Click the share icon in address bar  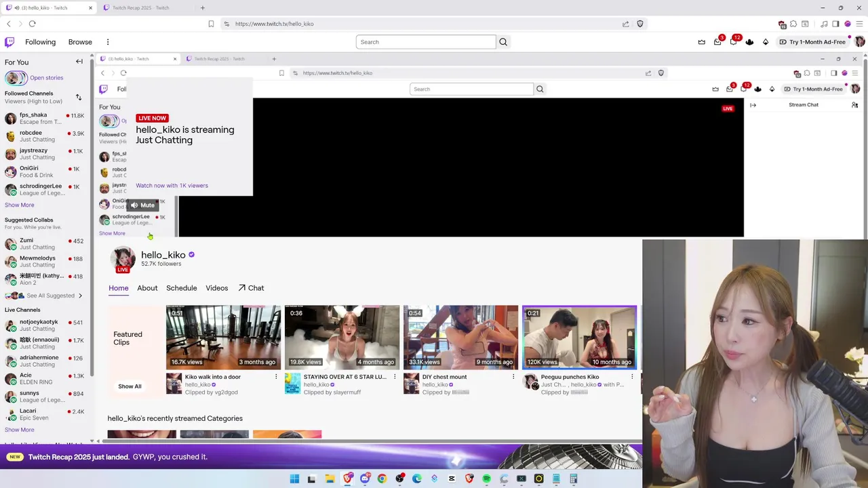pos(625,24)
